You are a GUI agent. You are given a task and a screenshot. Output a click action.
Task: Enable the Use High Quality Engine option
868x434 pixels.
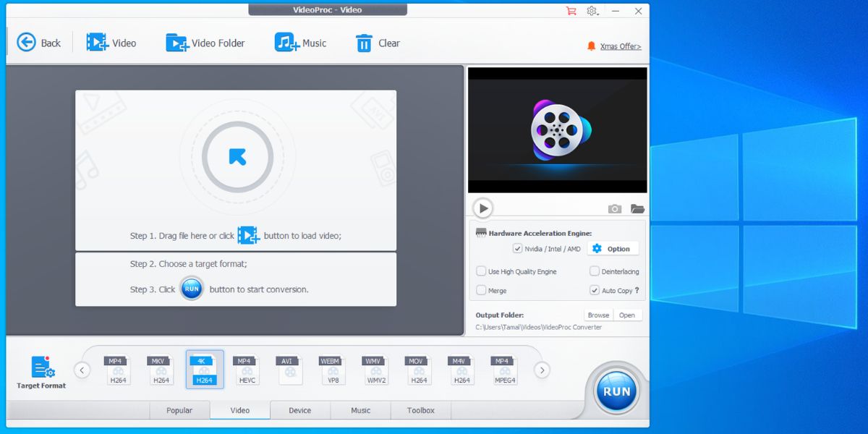[480, 271]
